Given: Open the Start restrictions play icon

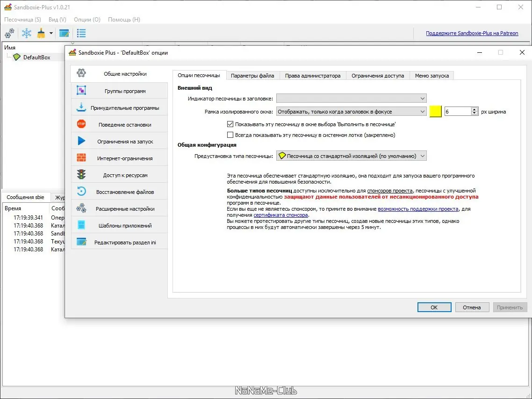Looking at the screenshot, I should click(x=81, y=141).
